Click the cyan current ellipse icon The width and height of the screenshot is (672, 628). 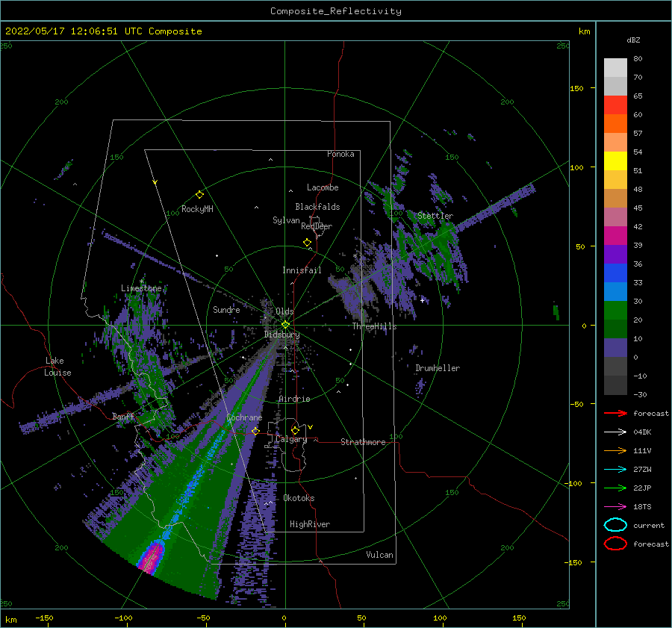(x=615, y=525)
